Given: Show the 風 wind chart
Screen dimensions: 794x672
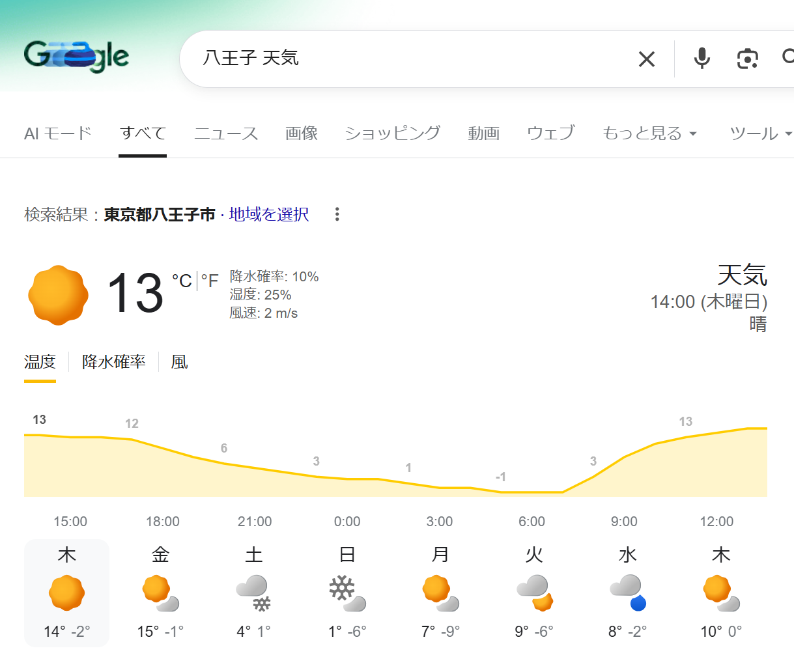Looking at the screenshot, I should (179, 362).
